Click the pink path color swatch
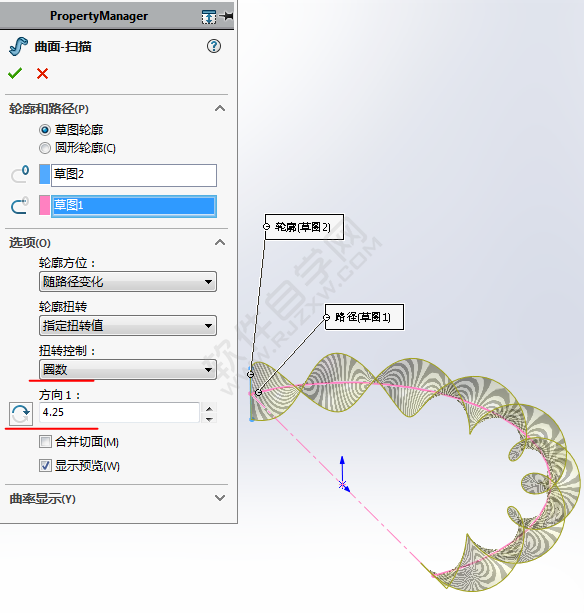584x613 pixels. click(x=45, y=206)
